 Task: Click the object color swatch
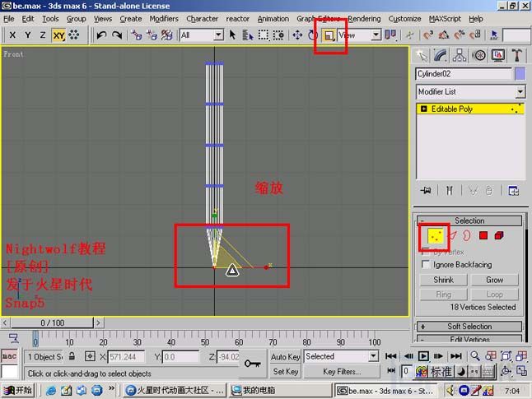(x=520, y=74)
